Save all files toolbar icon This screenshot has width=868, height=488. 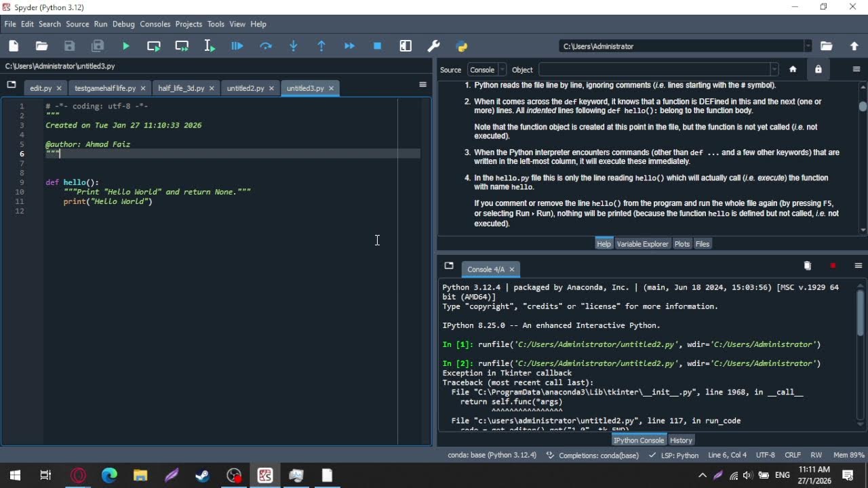pyautogui.click(x=98, y=46)
